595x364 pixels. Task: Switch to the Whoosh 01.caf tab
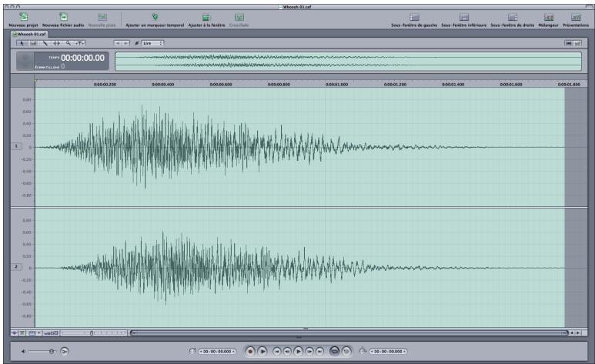pos(29,34)
